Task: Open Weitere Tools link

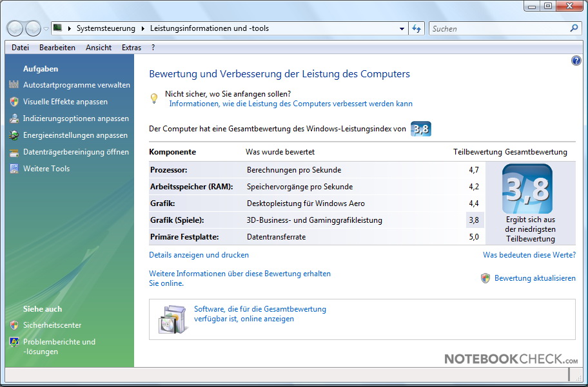Action: click(x=46, y=169)
